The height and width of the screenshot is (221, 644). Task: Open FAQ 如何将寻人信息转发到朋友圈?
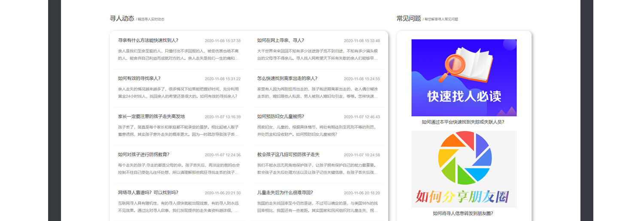click(463, 213)
